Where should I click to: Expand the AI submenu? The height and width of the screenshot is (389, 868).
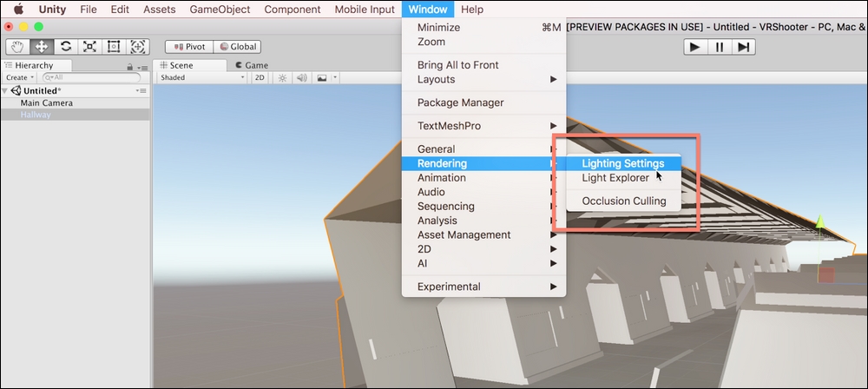tap(483, 264)
